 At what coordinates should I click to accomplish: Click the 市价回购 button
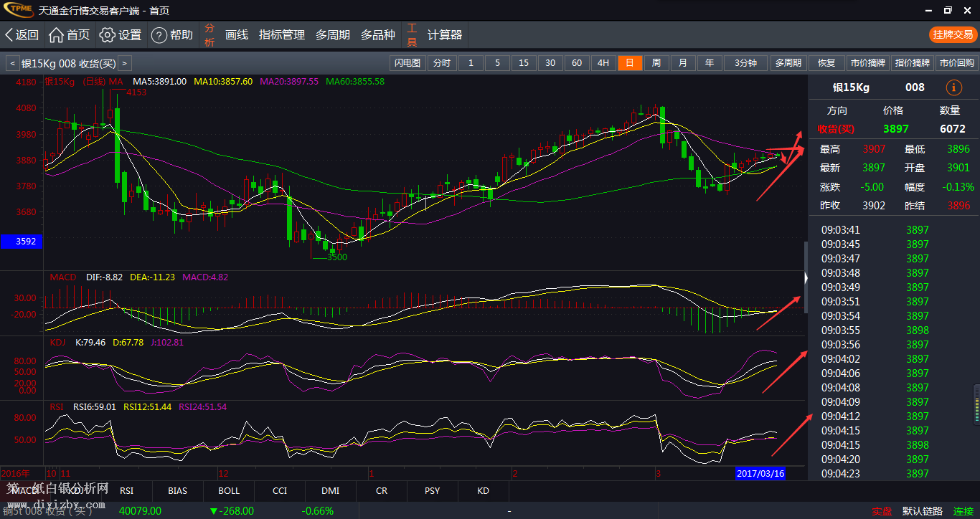point(957,63)
